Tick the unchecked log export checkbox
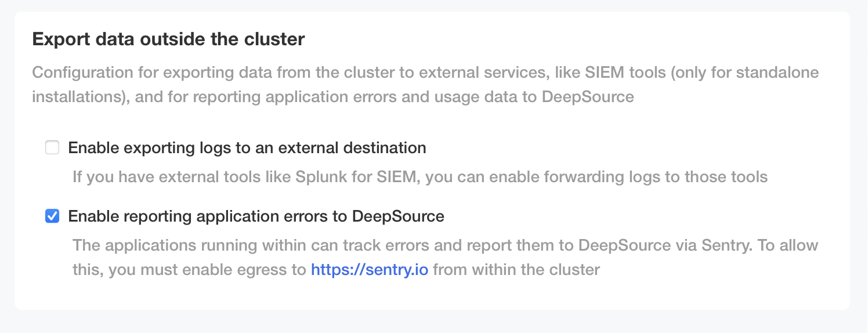 point(52,148)
